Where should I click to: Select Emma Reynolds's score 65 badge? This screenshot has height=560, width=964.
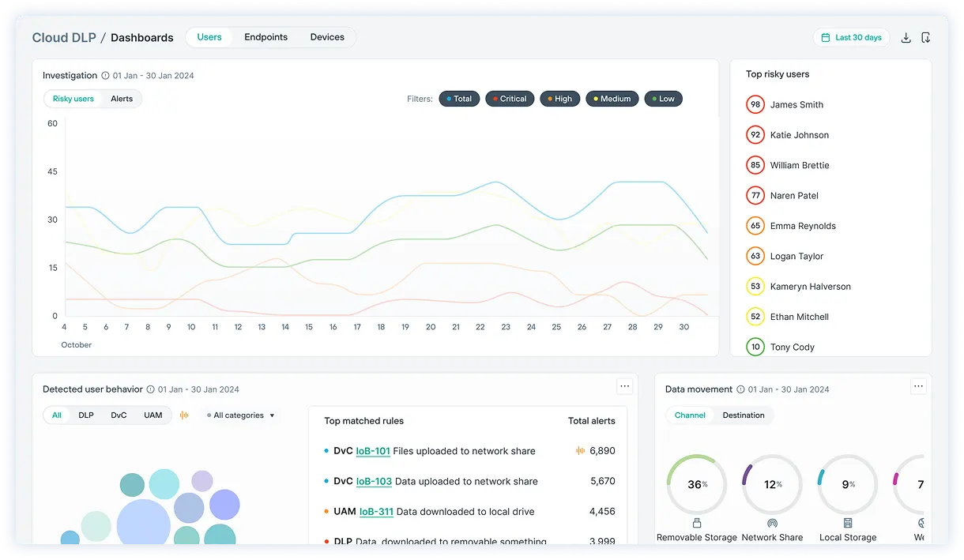pos(755,226)
